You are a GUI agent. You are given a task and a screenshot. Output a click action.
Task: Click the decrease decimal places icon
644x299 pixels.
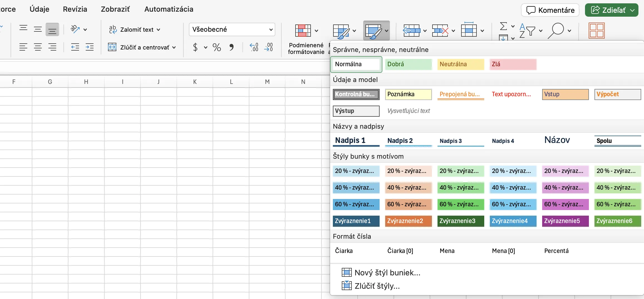(269, 47)
